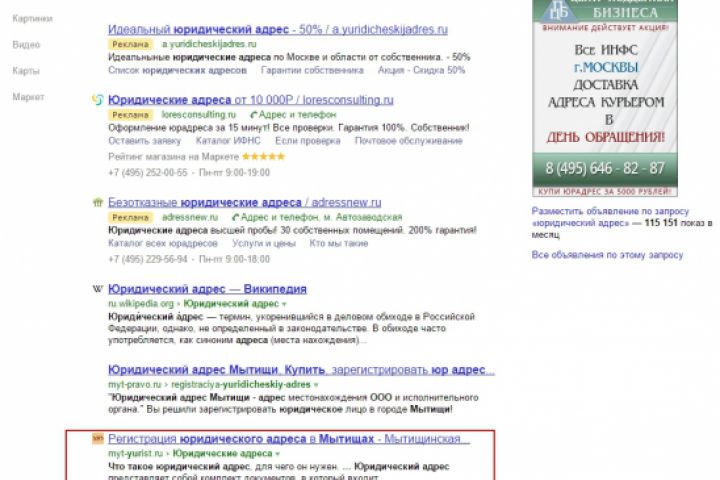
Task: Click the myt-pravo.ru green URL
Action: coord(135,384)
